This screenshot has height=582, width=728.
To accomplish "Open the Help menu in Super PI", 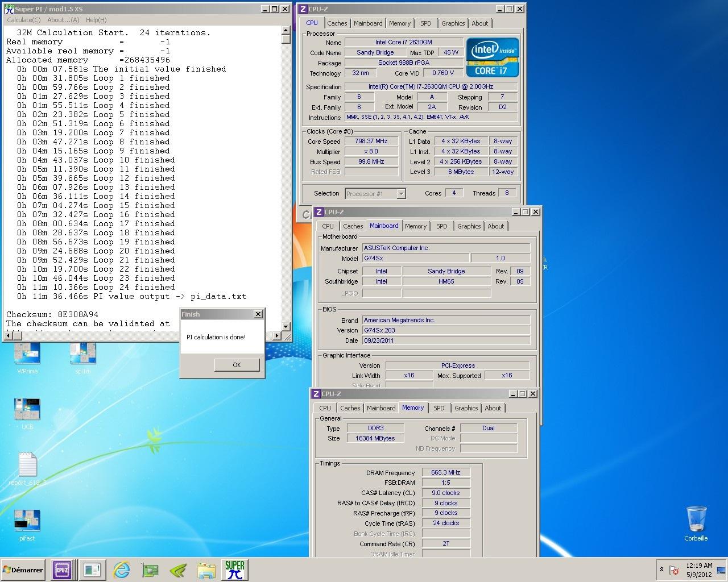I will (96, 20).
